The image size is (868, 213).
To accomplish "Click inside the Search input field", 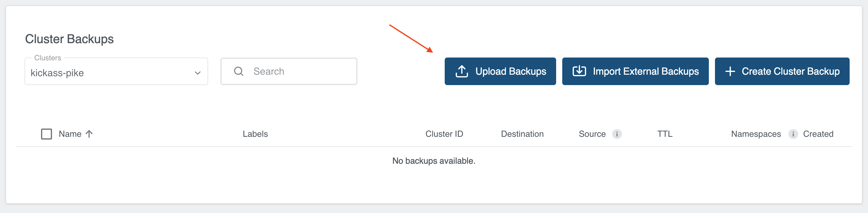I will point(297,71).
